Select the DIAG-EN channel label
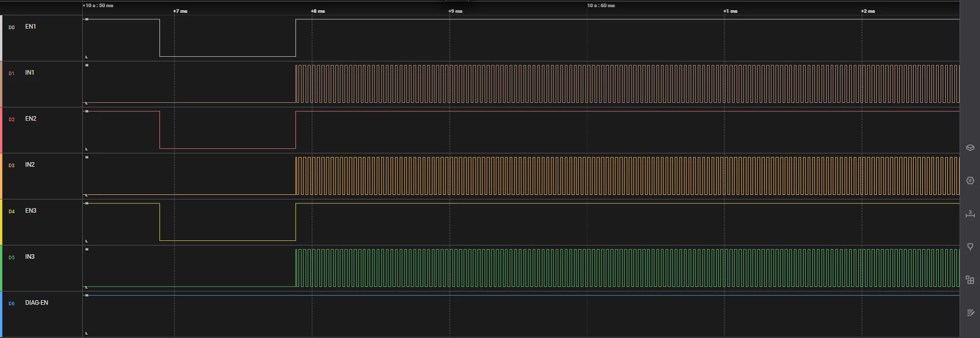 37,303
